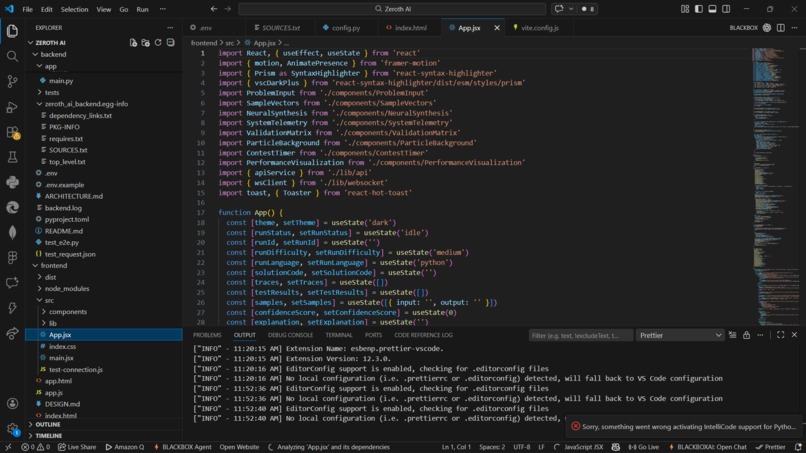
Task: Open Explorer more actions ellipsis
Action: point(170,28)
